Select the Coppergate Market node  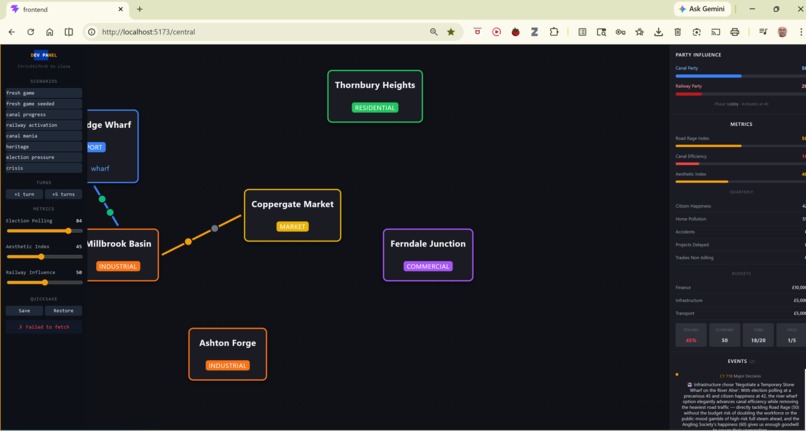click(292, 215)
